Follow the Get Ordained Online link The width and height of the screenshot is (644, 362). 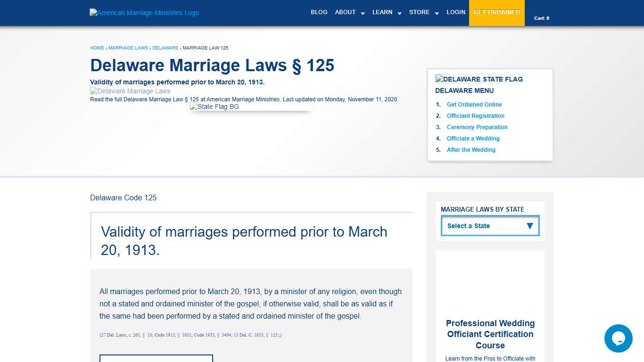pyautogui.click(x=474, y=104)
